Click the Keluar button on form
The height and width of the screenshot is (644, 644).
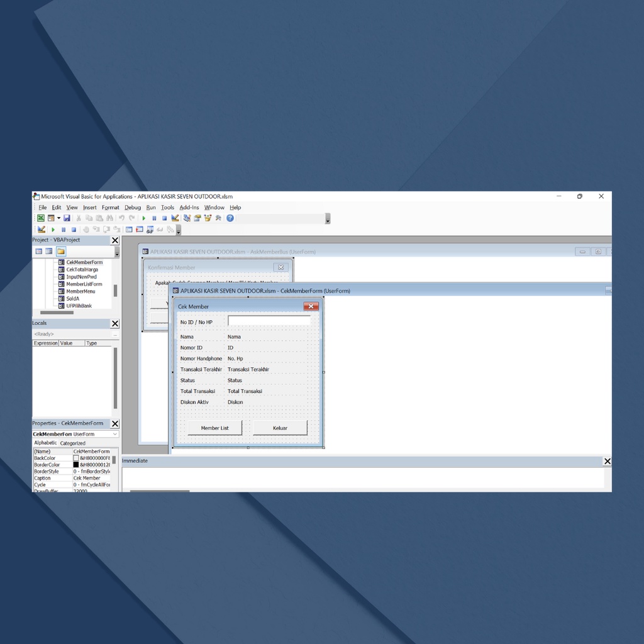click(x=280, y=428)
